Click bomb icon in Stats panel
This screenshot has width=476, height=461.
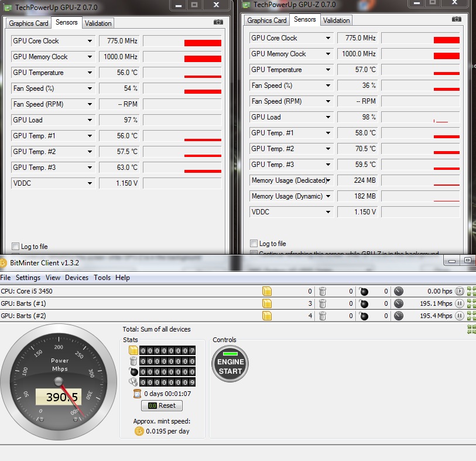tap(133, 371)
